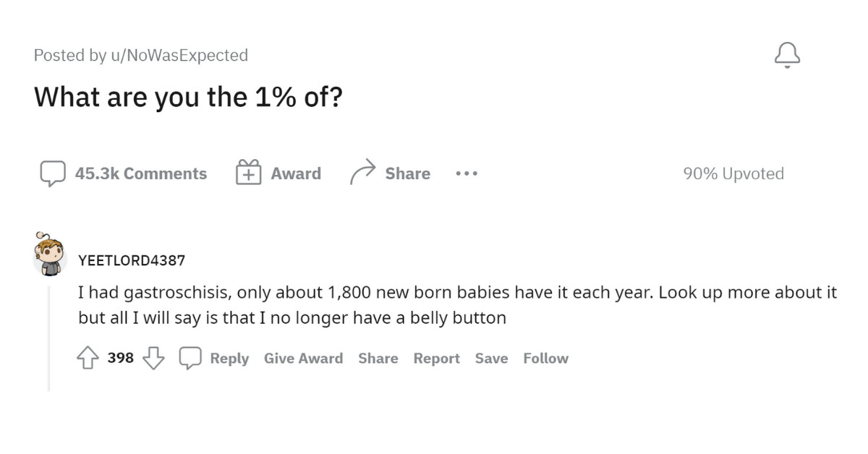Click the notification bell icon
Screen dimensions: 868x454
[x=787, y=54]
